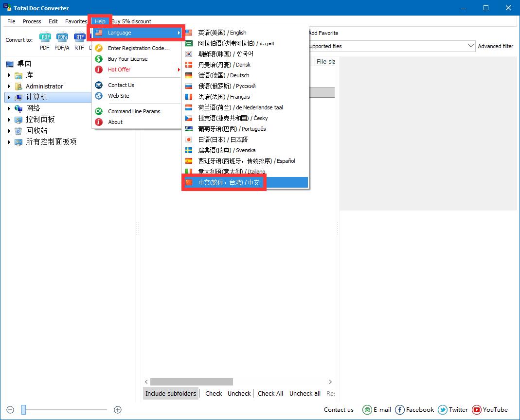Screen dimensions: 520x420
Task: Click the dollar icon for Buy Your License
Action: (x=99, y=59)
